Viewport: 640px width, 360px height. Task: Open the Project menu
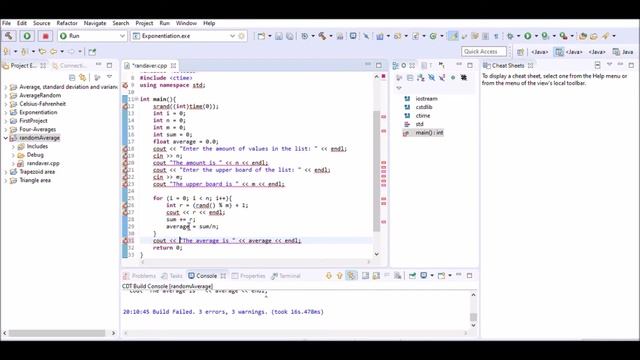point(144,23)
